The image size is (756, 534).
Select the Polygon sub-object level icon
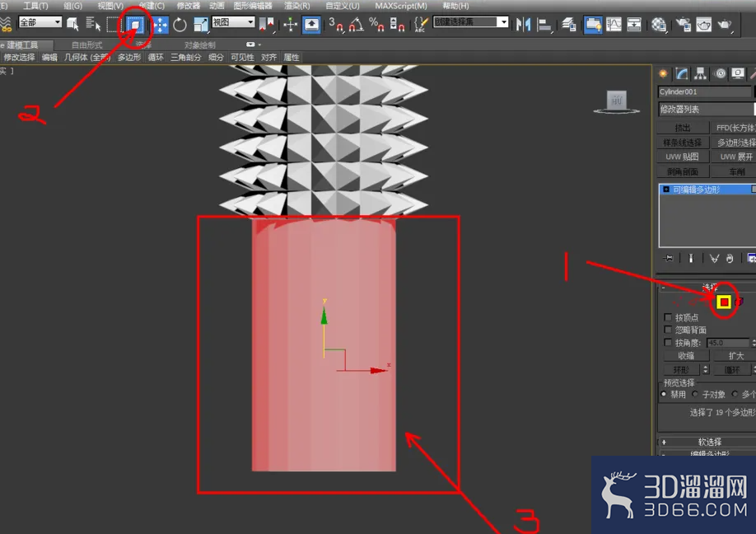pos(724,302)
